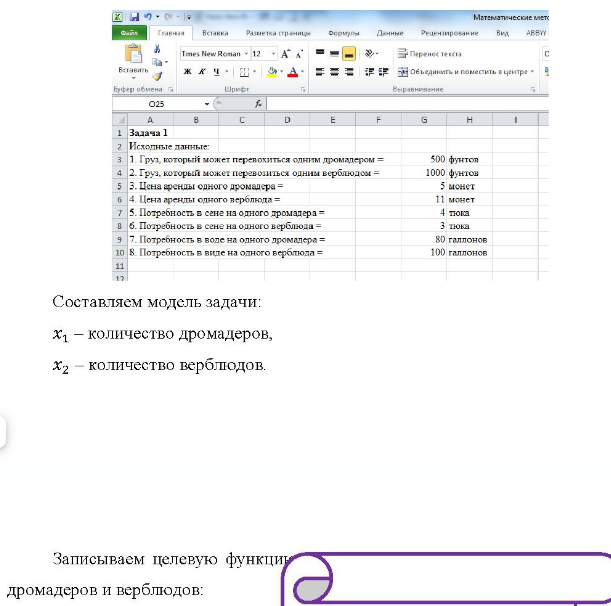611x606 pixels.
Task: Open the borders dropdown arrow
Action: [254, 72]
